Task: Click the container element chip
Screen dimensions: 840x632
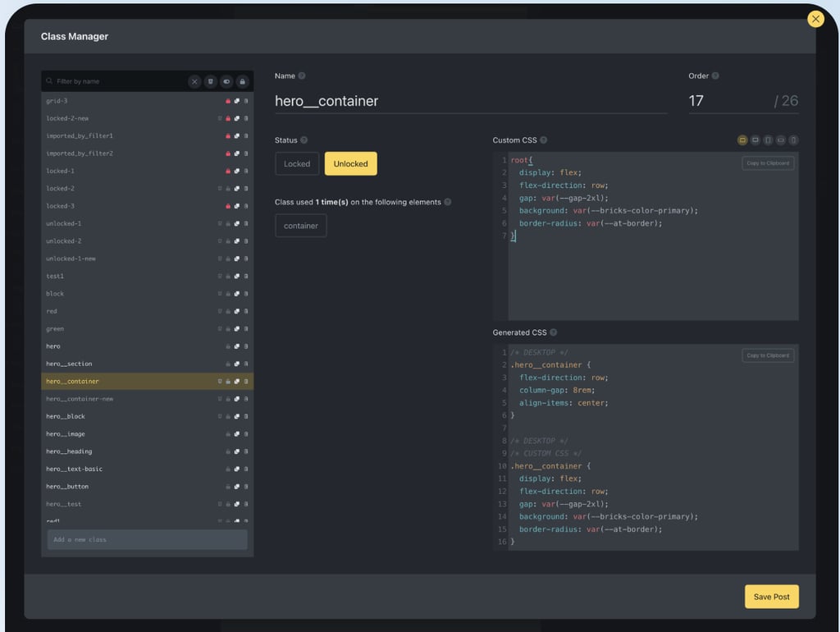Action: [x=300, y=226]
